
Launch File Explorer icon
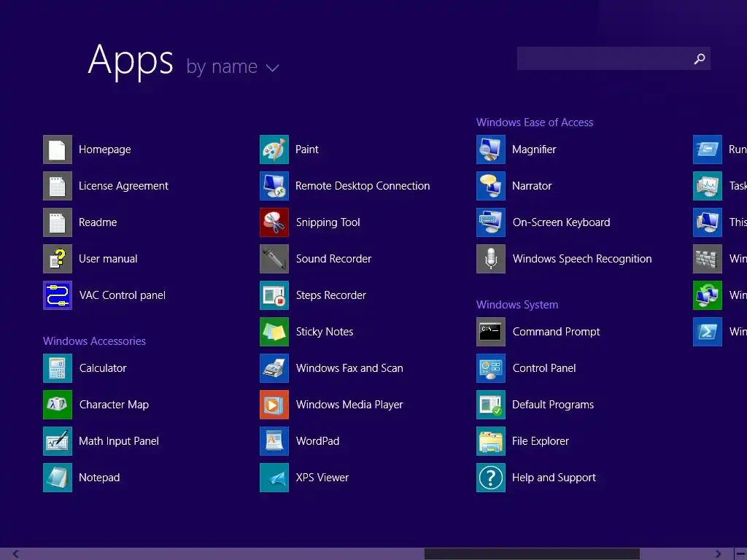point(491,441)
